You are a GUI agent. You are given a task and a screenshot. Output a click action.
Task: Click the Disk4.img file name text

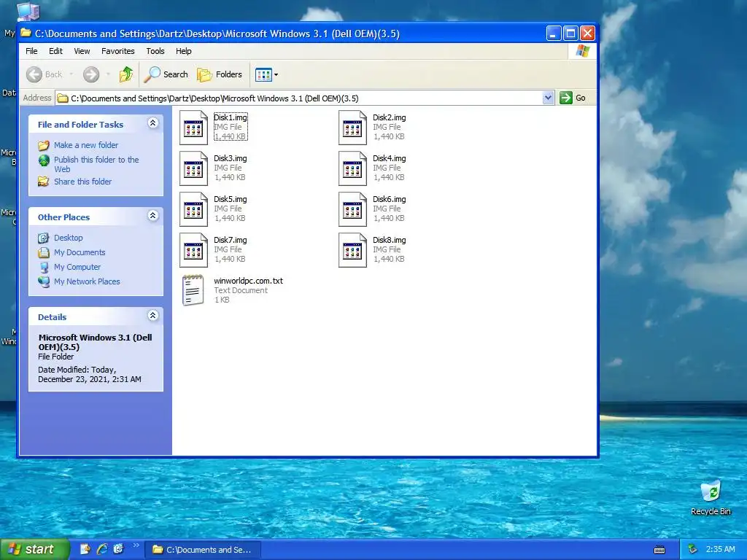point(390,158)
